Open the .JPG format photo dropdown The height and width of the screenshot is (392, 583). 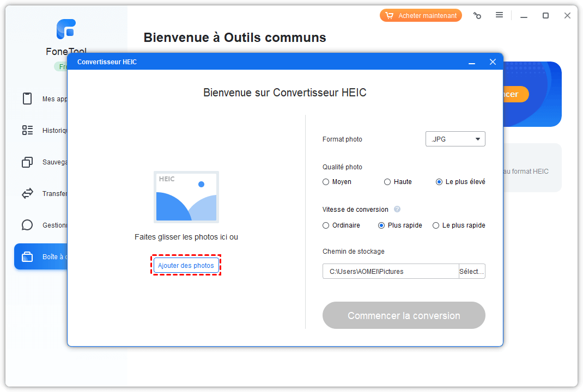click(x=455, y=139)
